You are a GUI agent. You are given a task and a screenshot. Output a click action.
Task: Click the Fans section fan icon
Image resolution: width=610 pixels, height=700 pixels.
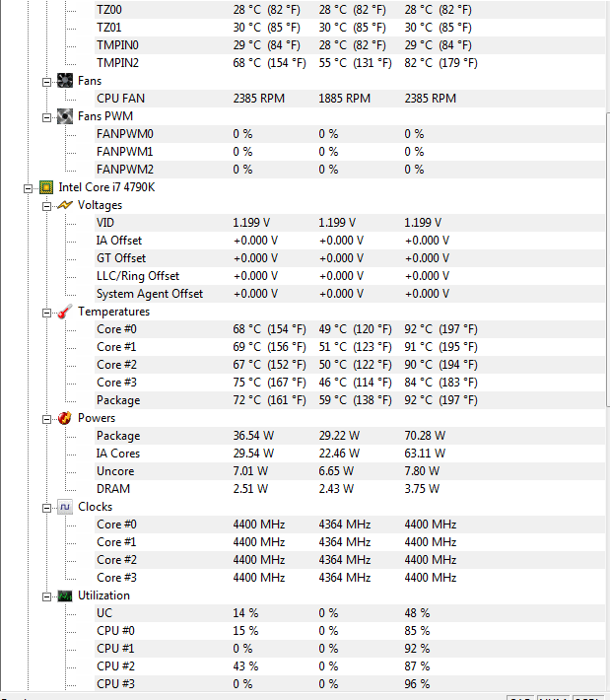pos(65,81)
